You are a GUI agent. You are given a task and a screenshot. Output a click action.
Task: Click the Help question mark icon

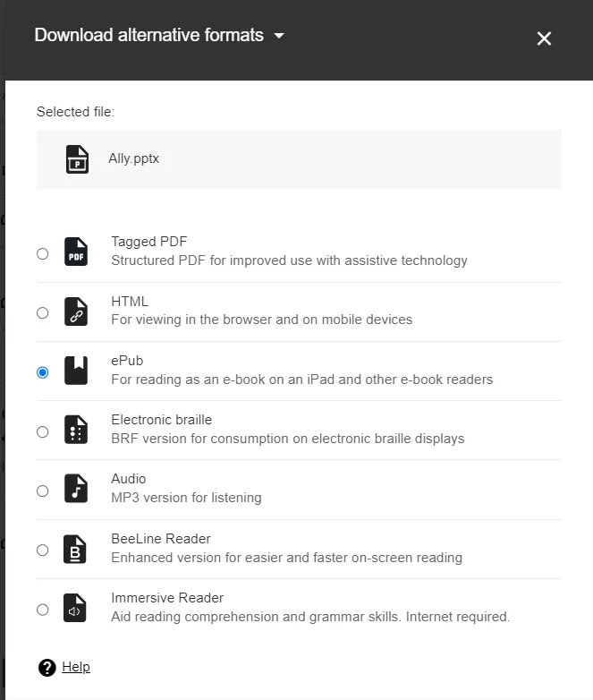[x=47, y=668]
